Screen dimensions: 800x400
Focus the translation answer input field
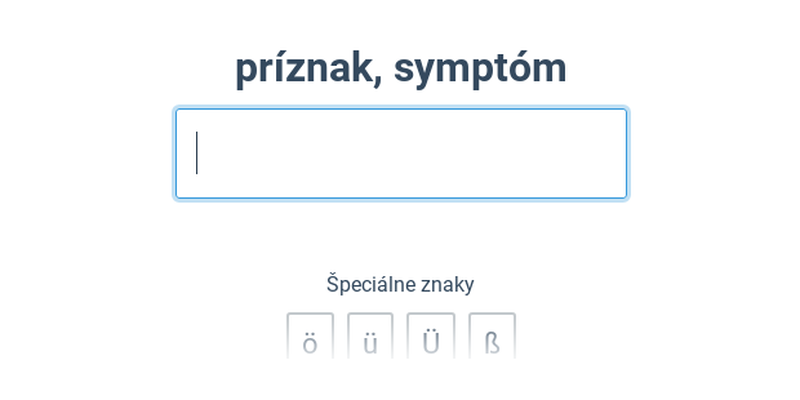[401, 153]
